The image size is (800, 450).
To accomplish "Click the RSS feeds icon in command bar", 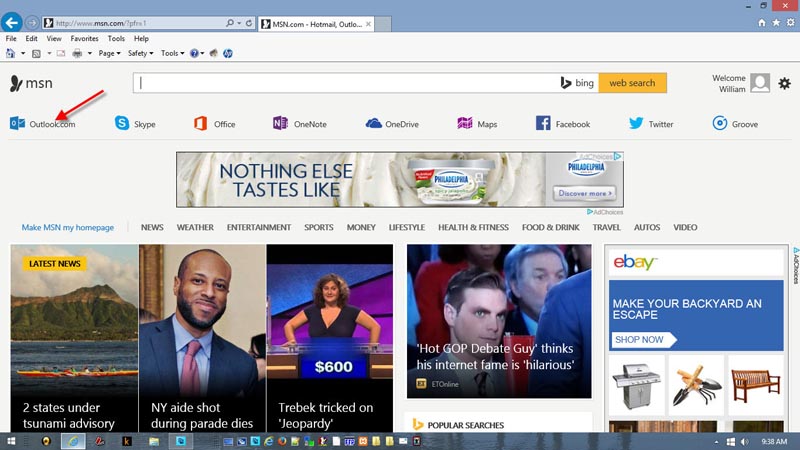I will pos(36,53).
